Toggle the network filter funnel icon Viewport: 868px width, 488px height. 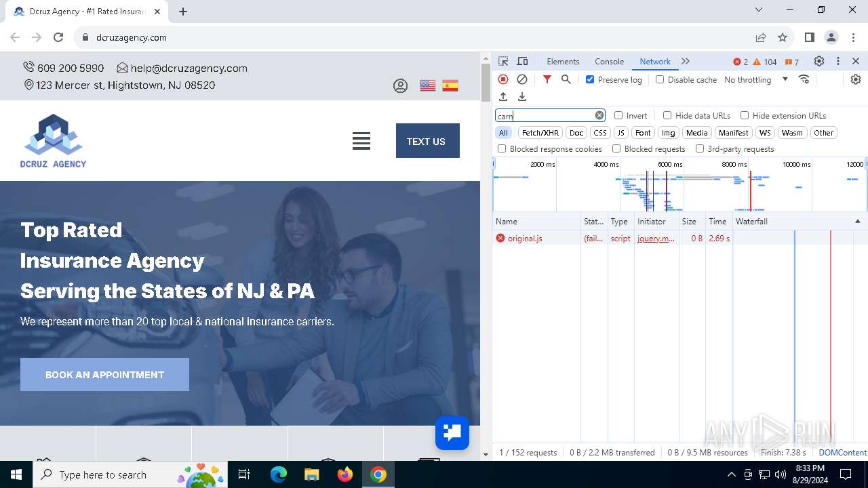tap(547, 79)
